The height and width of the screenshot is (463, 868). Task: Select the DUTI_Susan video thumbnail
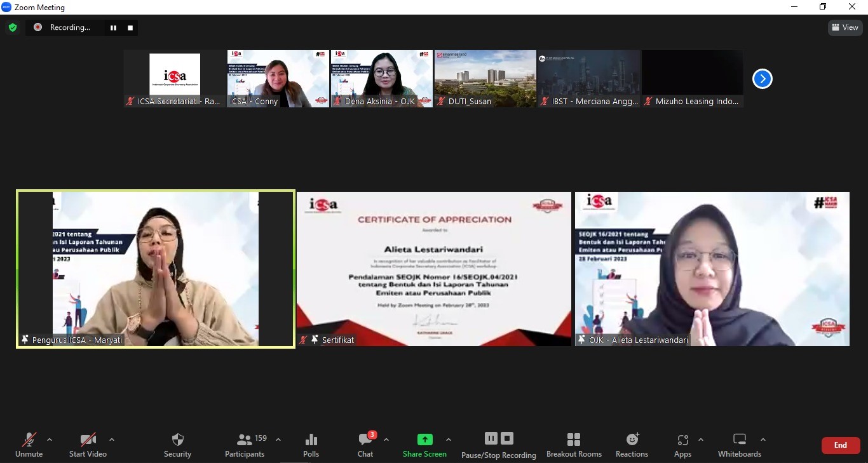[x=485, y=79]
